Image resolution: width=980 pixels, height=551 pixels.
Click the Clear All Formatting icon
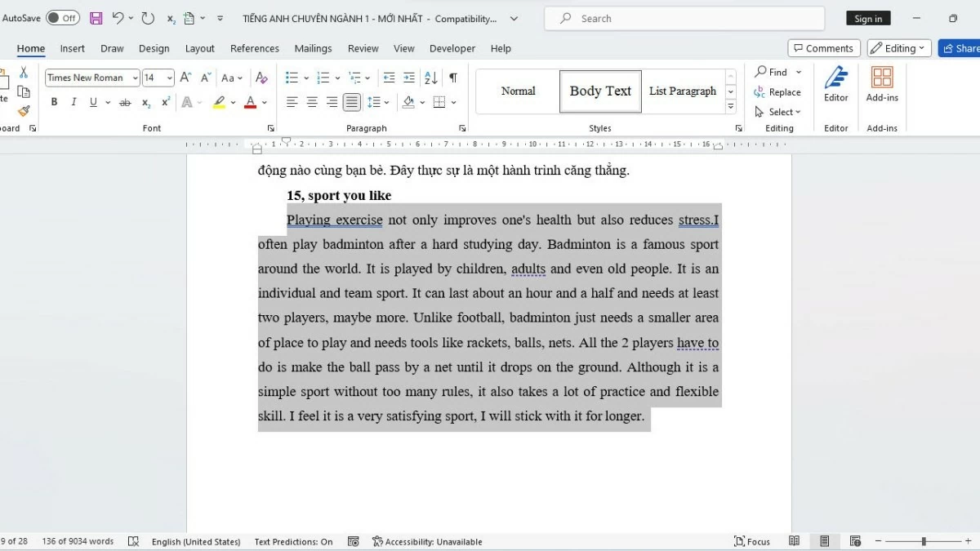pos(261,78)
